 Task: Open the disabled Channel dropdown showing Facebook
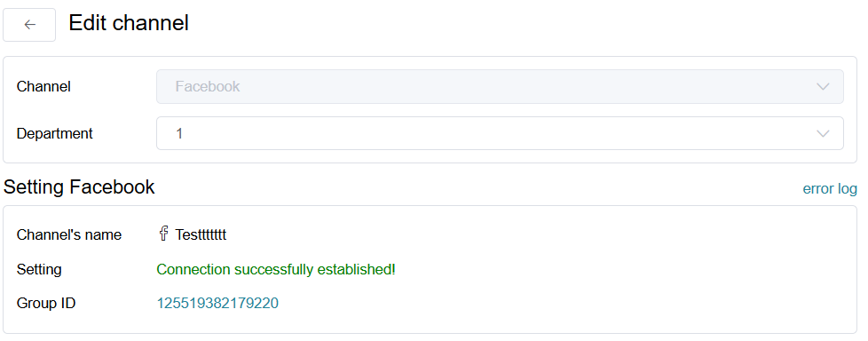(500, 86)
